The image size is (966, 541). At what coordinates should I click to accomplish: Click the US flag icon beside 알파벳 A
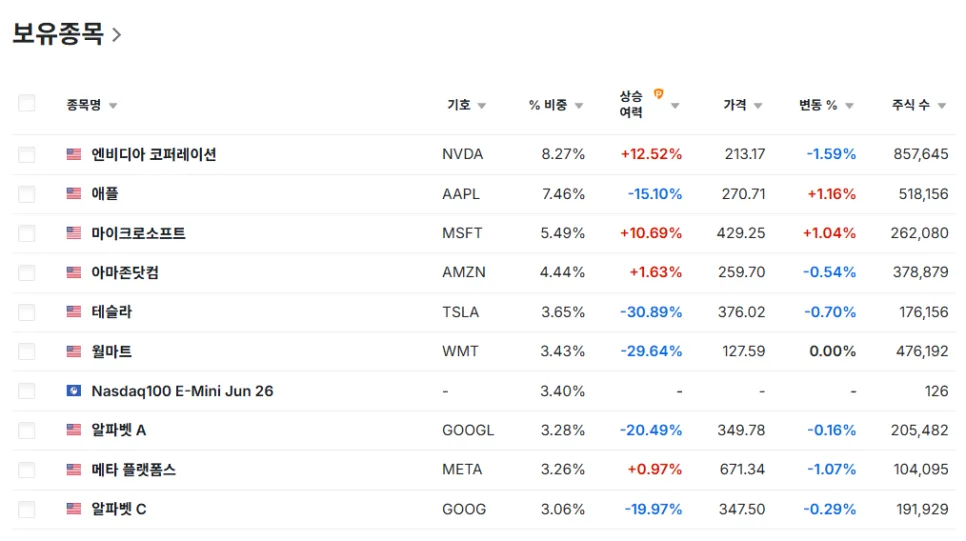click(x=74, y=430)
